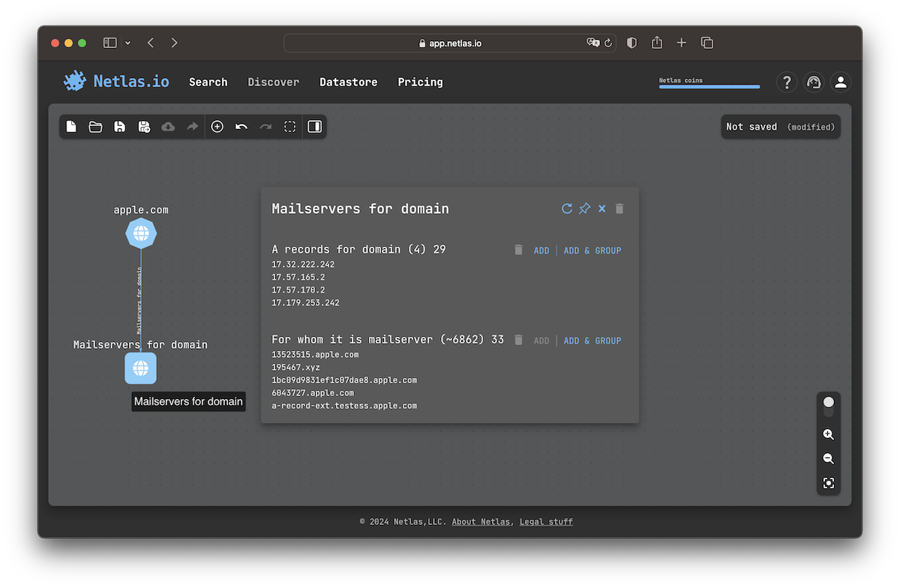Zoom in on the graph canvas
Viewport: 900px width, 588px height.
[x=828, y=434]
